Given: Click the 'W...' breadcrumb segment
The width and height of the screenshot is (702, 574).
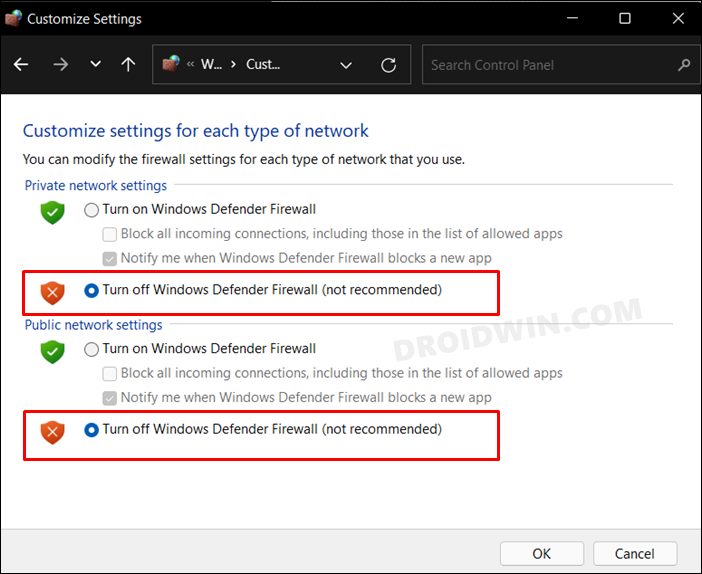Looking at the screenshot, I should coord(211,64).
